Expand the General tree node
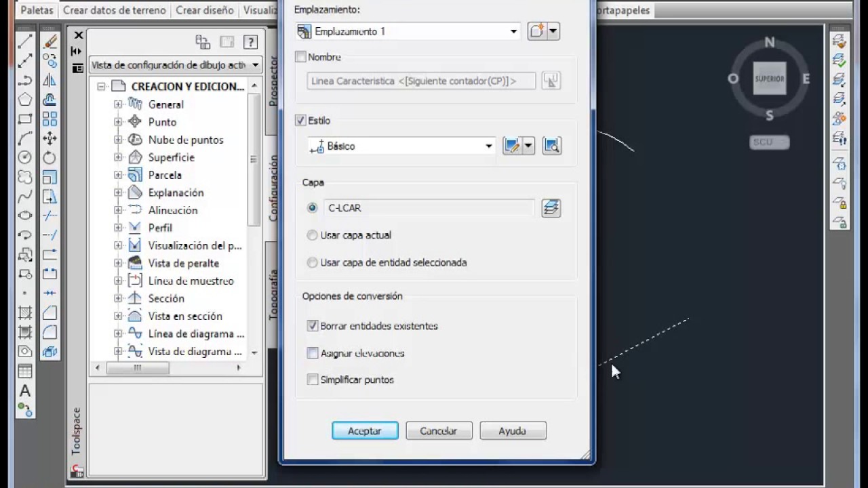Screen dimensions: 868x488 tap(118, 104)
